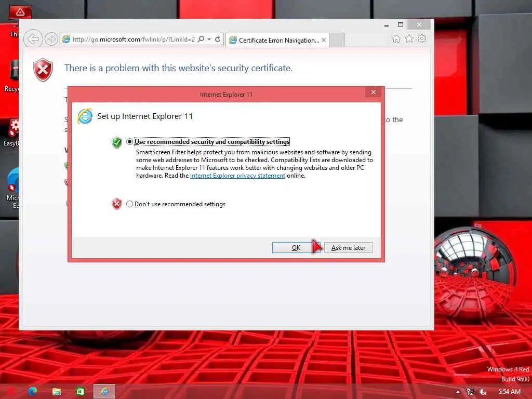Viewport: 532px width, 399px height.
Task: Launch Microsoft Edge from the taskbar
Action: click(x=33, y=391)
